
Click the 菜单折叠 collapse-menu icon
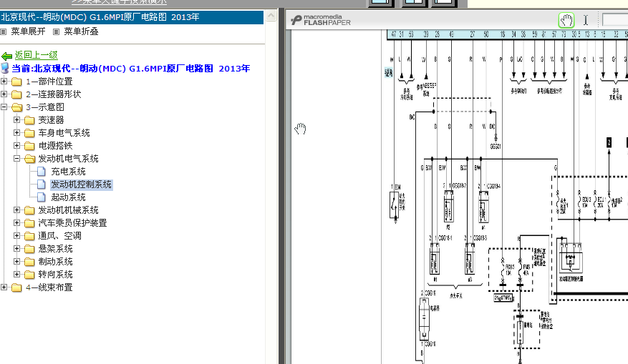[57, 31]
